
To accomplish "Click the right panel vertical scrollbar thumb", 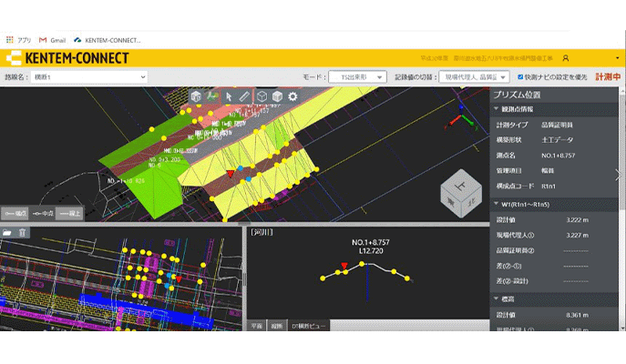I will click(622, 151).
